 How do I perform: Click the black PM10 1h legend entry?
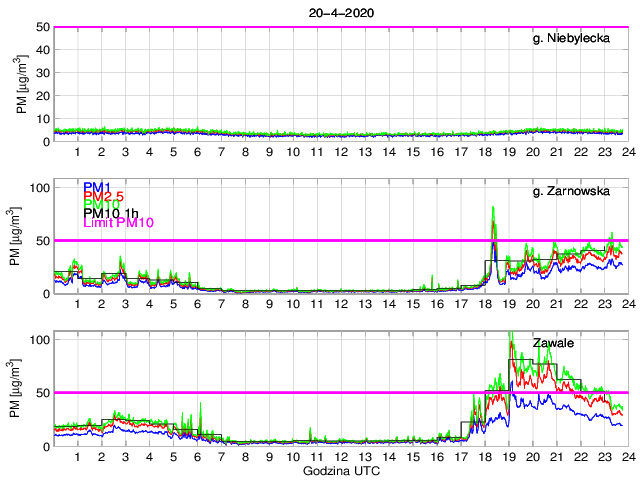coord(111,214)
